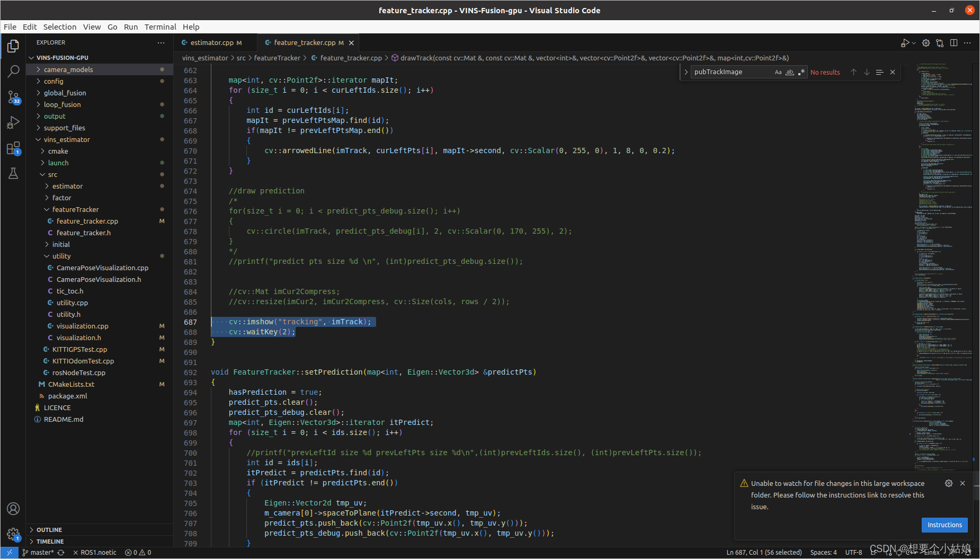Switch to the estimator.cpp tab

(x=211, y=42)
